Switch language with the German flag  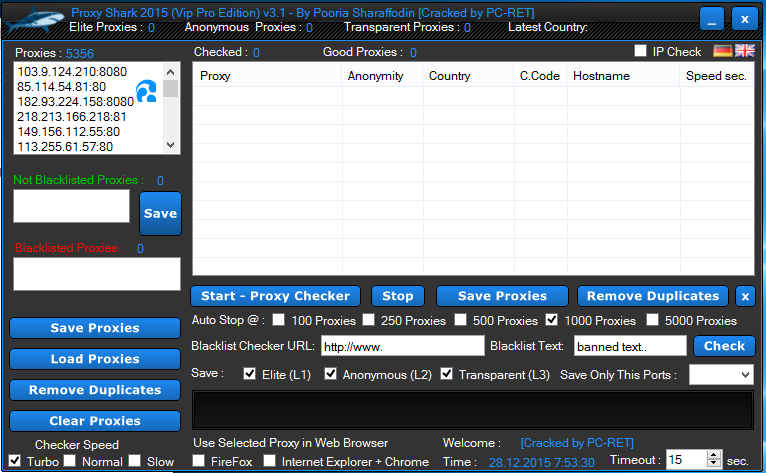point(722,51)
